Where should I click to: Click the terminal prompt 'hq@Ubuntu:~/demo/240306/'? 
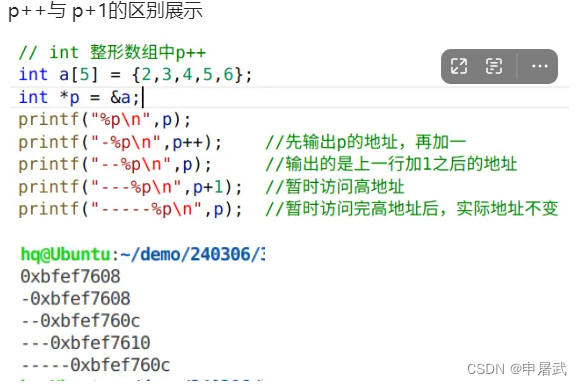[143, 255]
